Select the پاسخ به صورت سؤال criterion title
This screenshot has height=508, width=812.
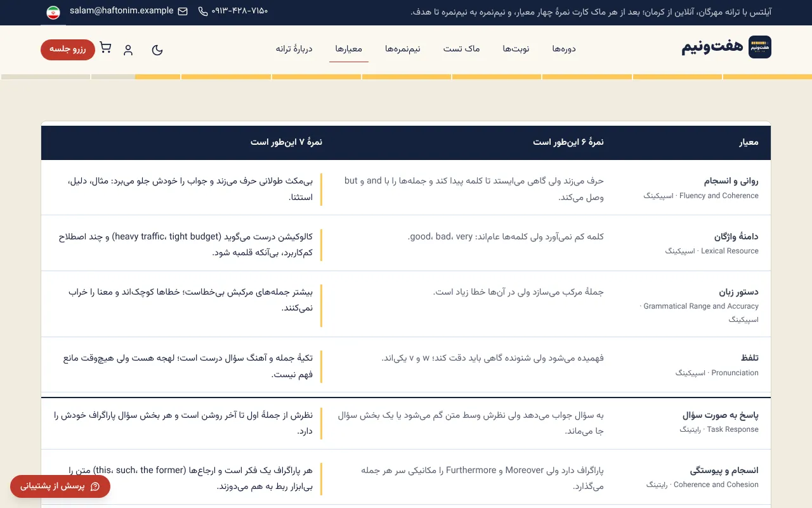(721, 415)
